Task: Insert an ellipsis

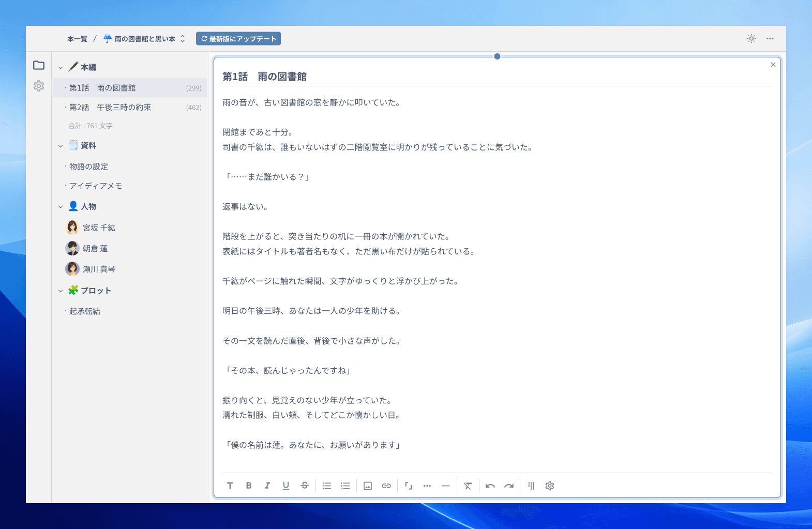Action: 427,486
